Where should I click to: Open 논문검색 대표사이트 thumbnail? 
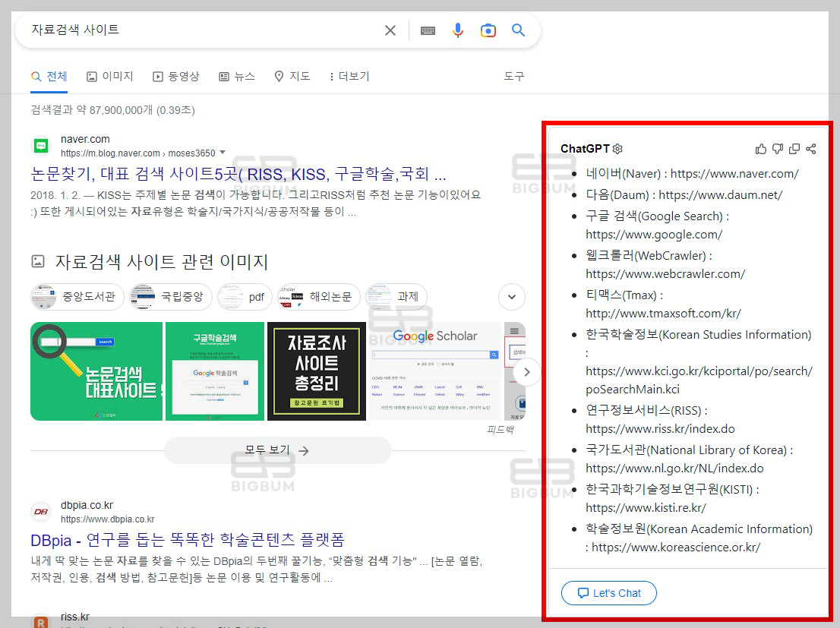click(96, 371)
